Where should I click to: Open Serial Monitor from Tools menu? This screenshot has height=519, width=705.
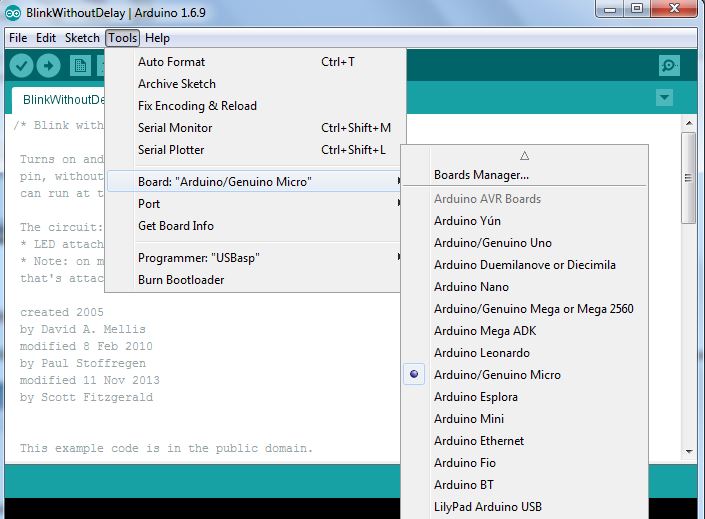(253, 128)
